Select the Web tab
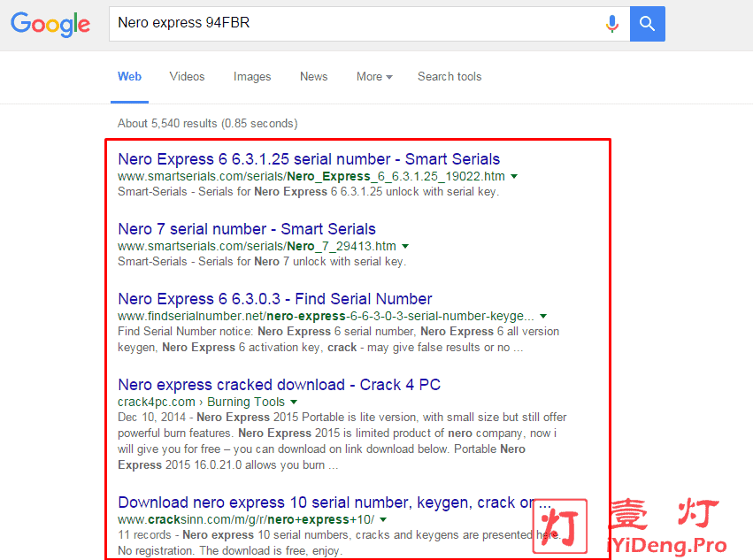Screen dimensions: 753x560 (x=130, y=77)
